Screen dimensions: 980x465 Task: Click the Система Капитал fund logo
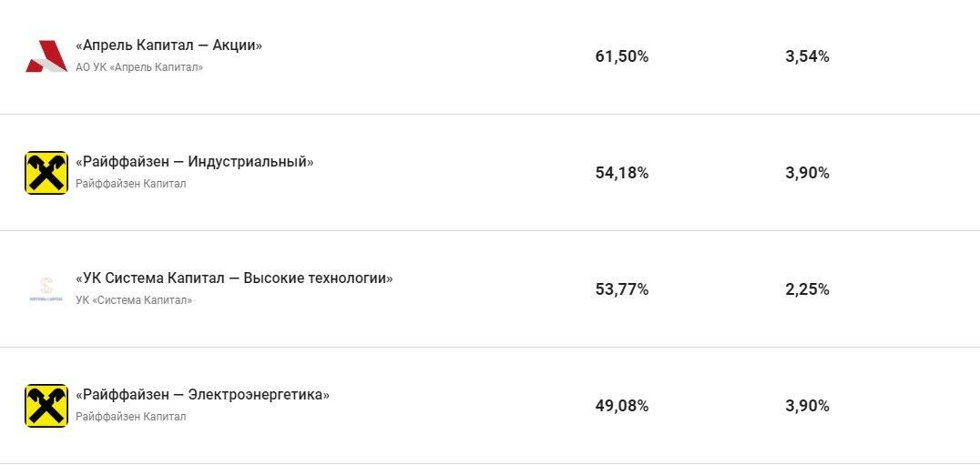pyautogui.click(x=46, y=289)
